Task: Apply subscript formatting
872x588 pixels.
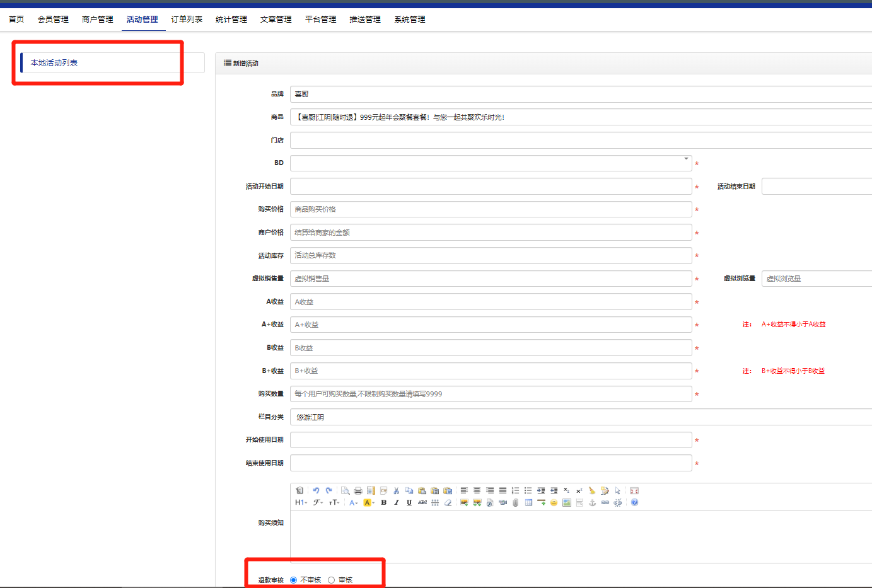Action: click(x=566, y=490)
